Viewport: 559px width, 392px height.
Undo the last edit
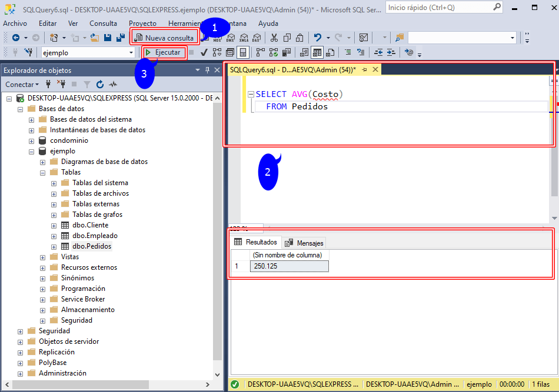pos(317,37)
